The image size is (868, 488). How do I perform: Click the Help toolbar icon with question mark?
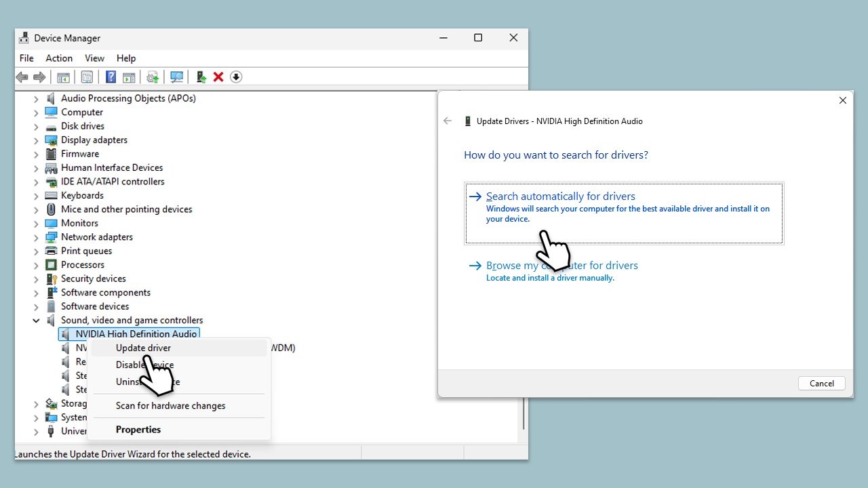(x=111, y=77)
